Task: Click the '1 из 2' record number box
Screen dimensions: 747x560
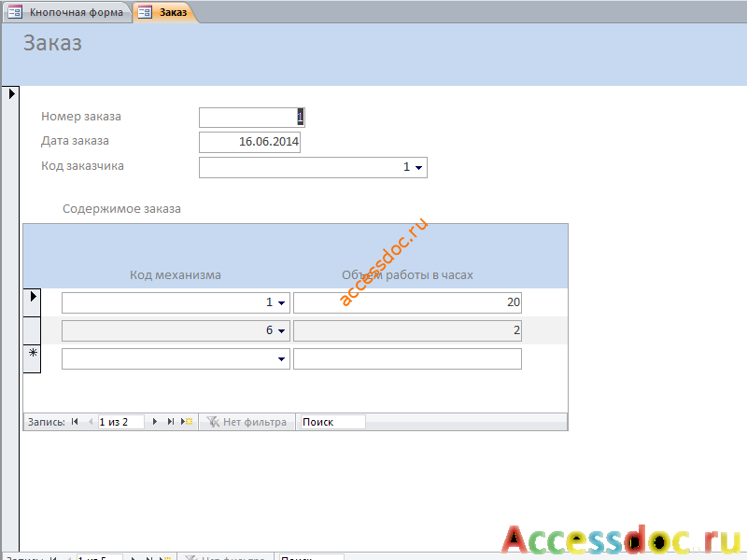Action: [120, 422]
